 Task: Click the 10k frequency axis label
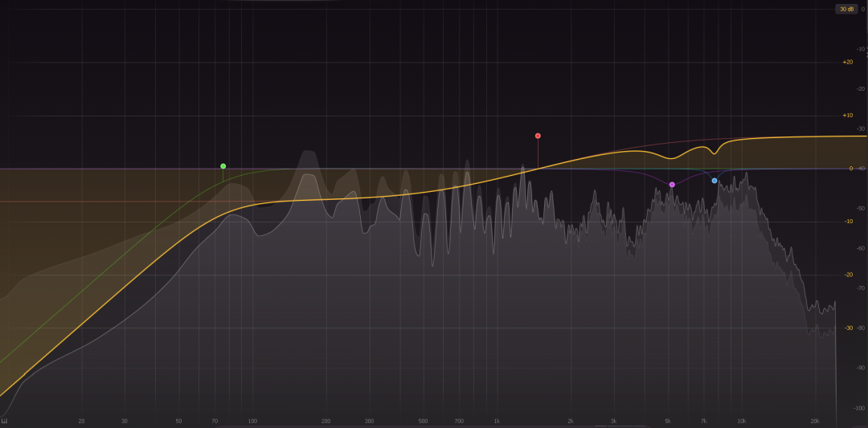[741, 422]
